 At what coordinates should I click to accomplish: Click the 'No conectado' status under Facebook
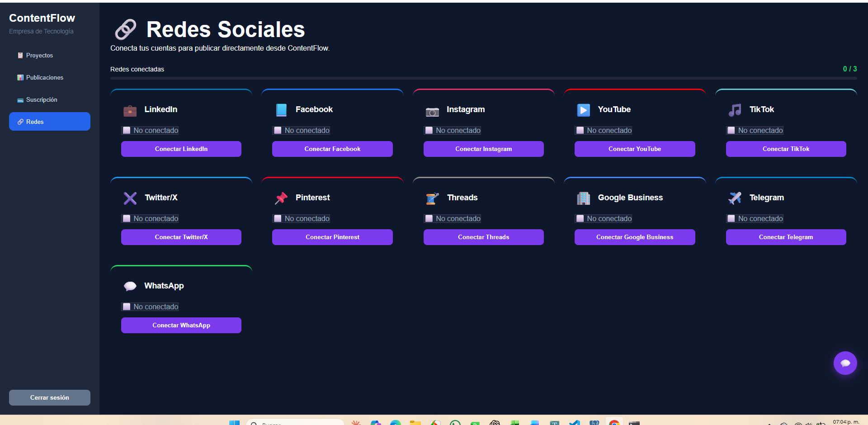coord(301,130)
